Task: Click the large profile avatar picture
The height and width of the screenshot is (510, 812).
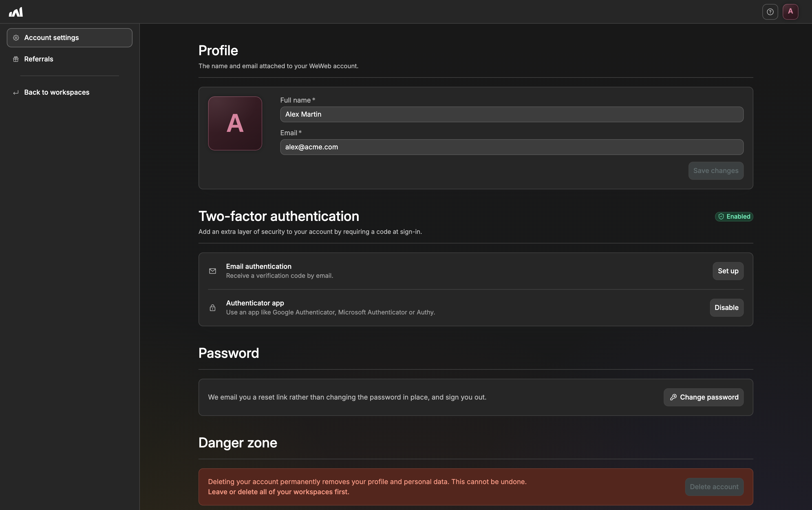Action: tap(235, 123)
